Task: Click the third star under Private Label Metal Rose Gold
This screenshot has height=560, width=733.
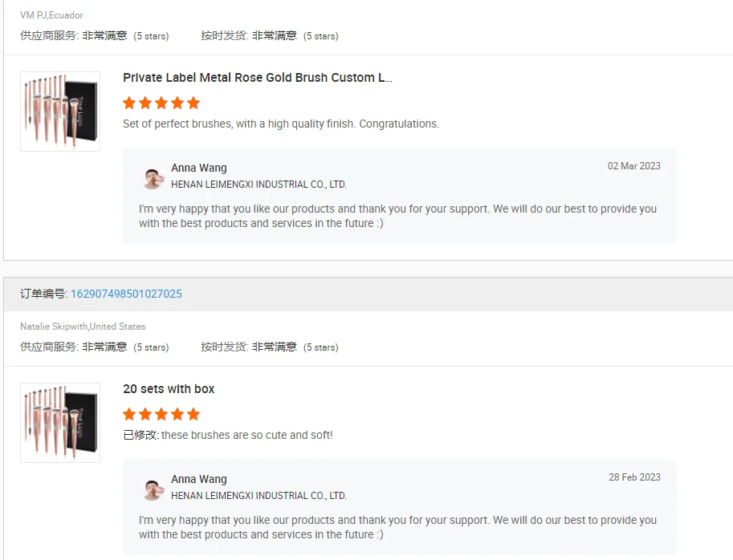Action: [x=161, y=103]
